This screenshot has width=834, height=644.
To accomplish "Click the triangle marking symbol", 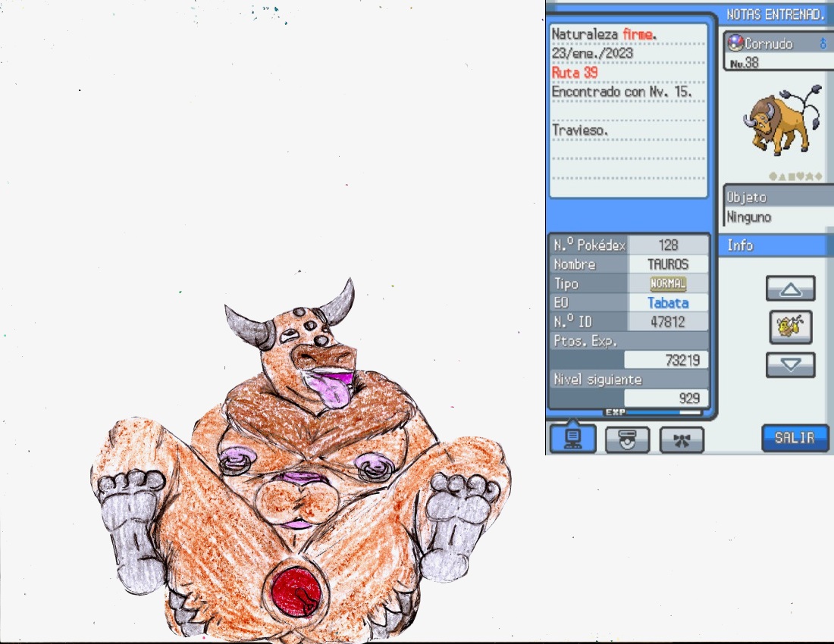I will click(x=782, y=177).
